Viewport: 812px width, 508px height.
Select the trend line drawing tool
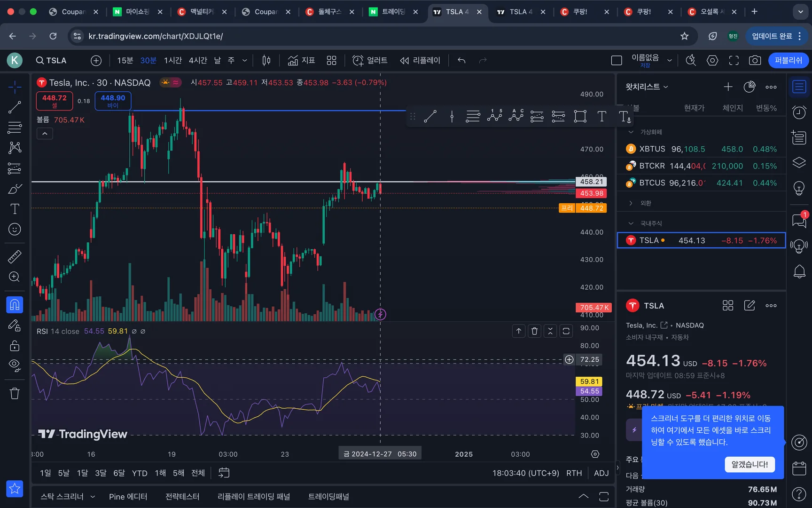[x=15, y=107]
